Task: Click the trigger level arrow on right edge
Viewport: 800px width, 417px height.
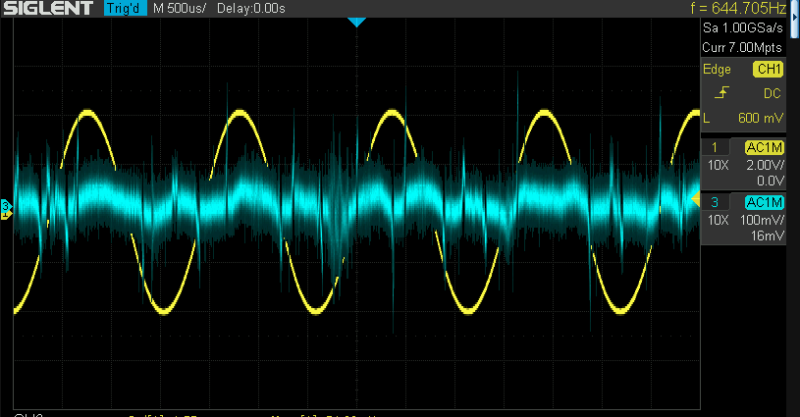Action: 696,200
